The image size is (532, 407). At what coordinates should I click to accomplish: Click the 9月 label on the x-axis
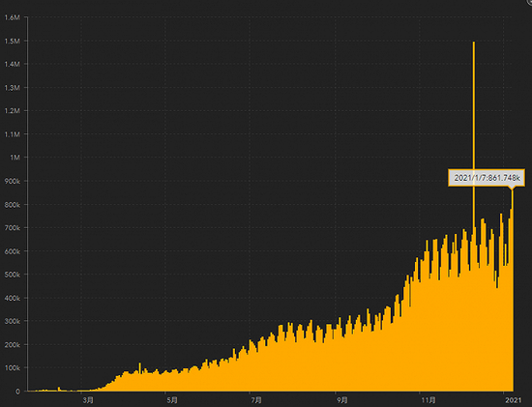click(342, 400)
